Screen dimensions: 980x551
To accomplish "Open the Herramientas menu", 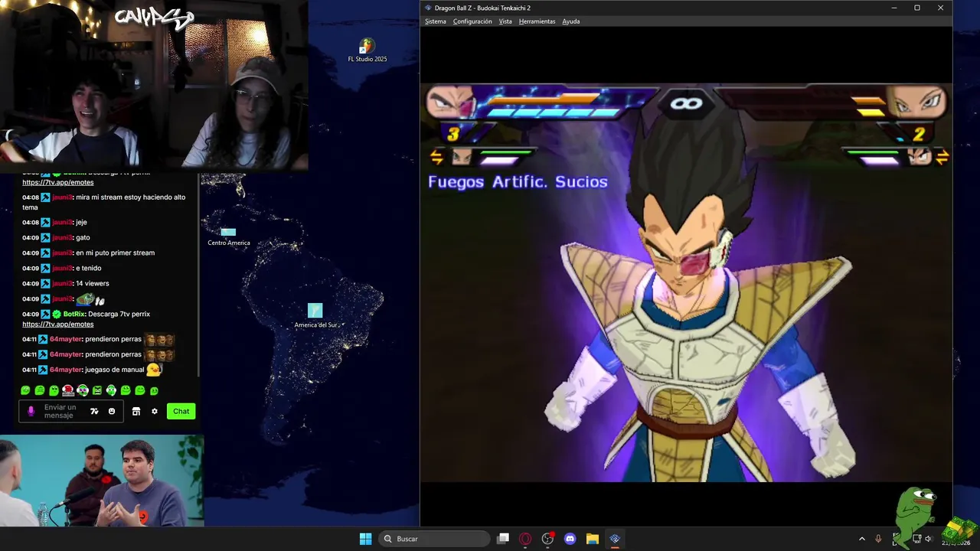I will click(537, 21).
